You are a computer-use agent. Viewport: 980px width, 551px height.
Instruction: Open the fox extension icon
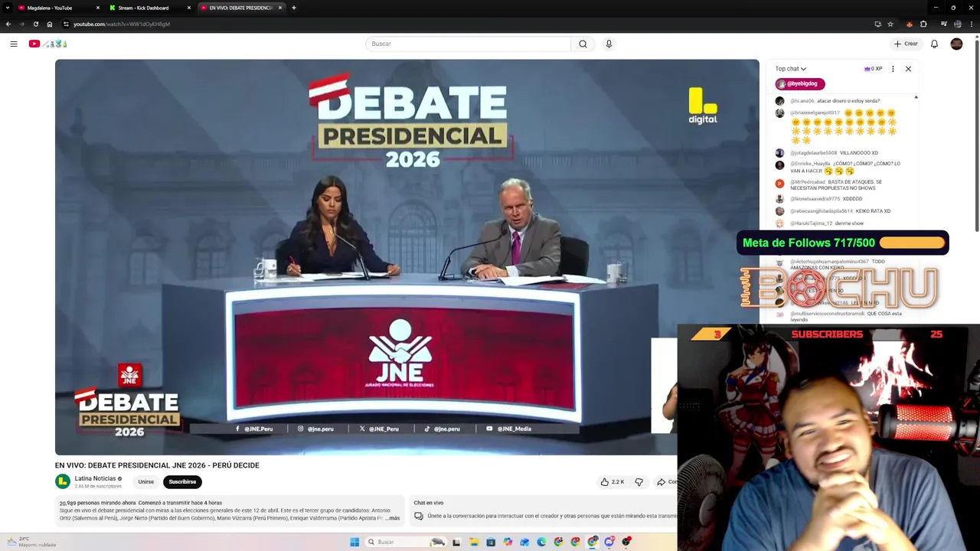(x=909, y=24)
